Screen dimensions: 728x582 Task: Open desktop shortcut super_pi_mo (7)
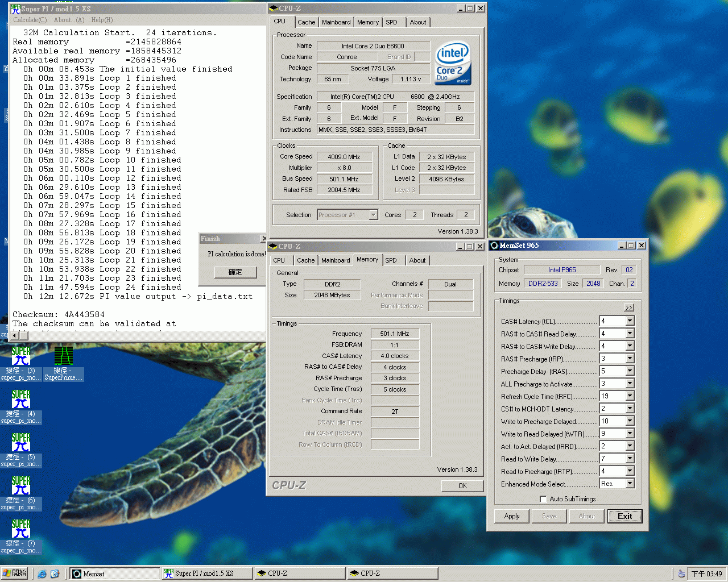[21, 537]
